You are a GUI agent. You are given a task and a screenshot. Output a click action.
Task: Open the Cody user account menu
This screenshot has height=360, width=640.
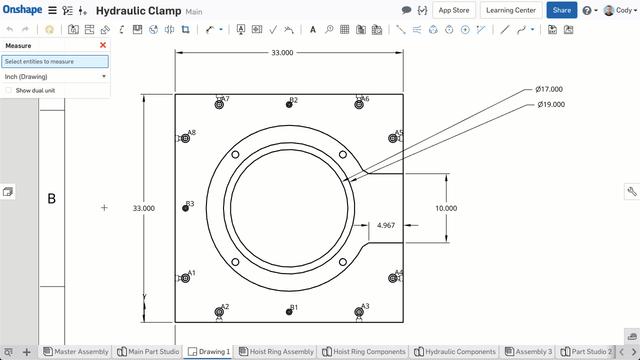tap(620, 10)
